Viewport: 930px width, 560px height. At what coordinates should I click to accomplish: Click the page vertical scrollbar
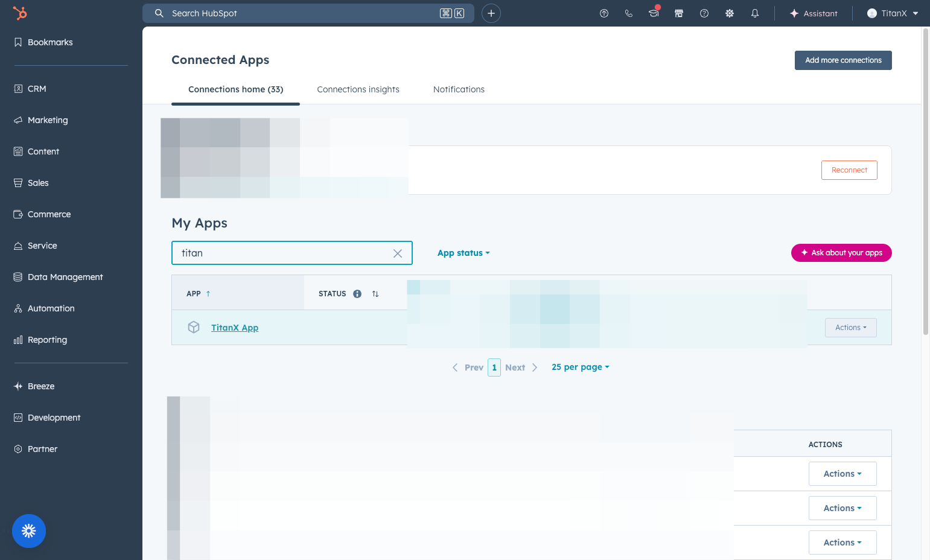[x=926, y=181]
